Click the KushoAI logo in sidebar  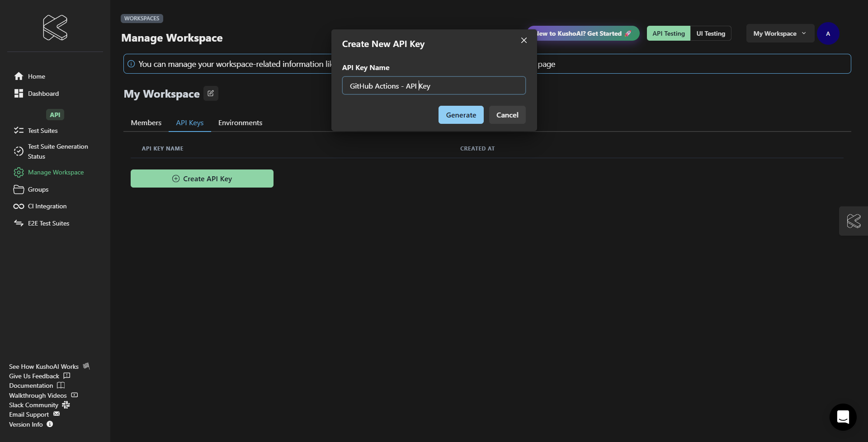pyautogui.click(x=55, y=28)
